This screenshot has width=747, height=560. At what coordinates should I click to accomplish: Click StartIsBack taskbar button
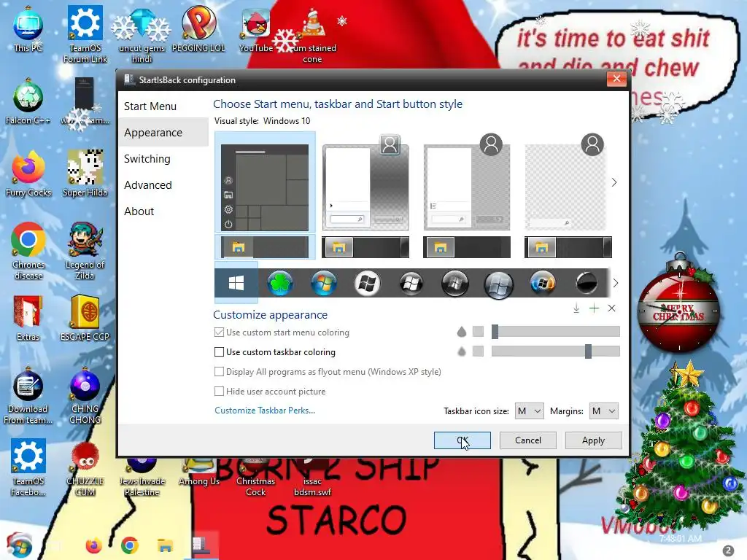pyautogui.click(x=201, y=545)
